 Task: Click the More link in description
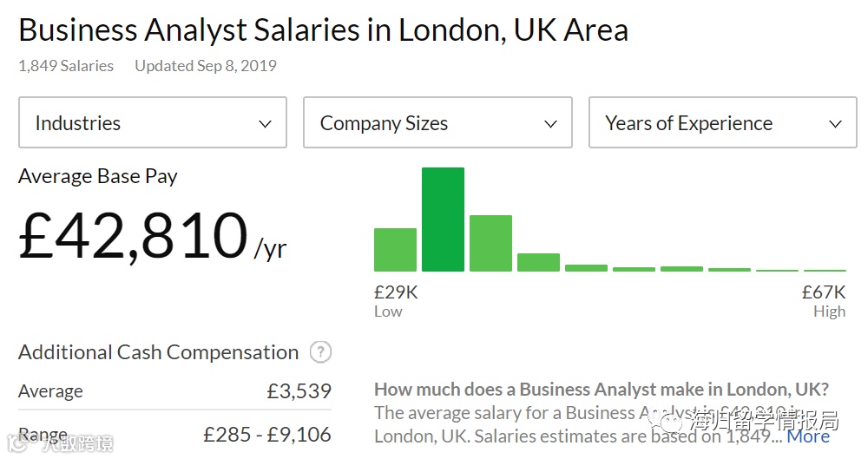(808, 436)
